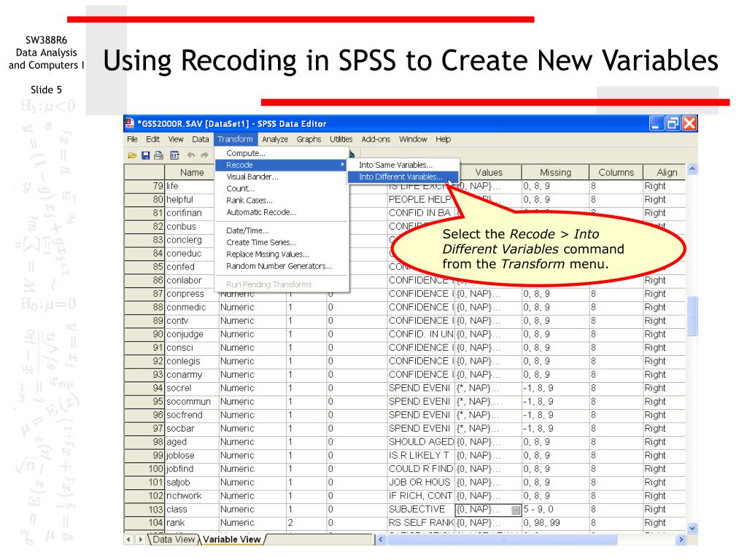Click 'SHOULD AGED' label cell in aged row
This screenshot has height=560, width=747.
coord(421,443)
